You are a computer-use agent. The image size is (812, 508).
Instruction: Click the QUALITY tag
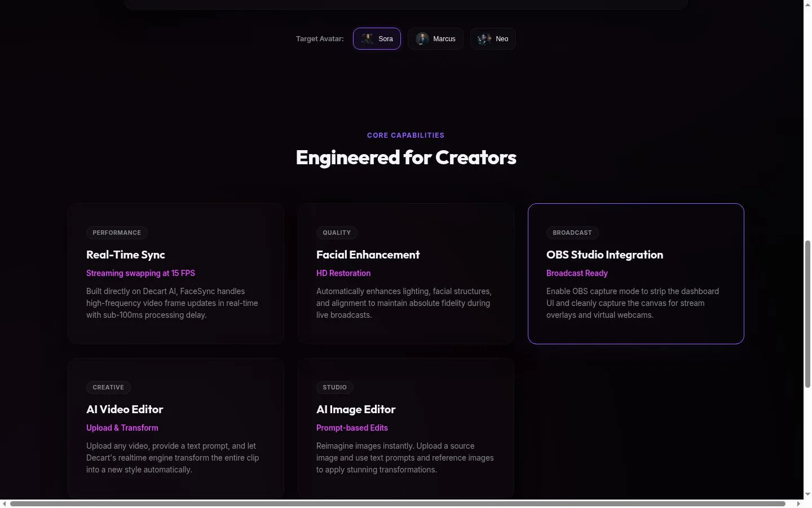pyautogui.click(x=337, y=233)
